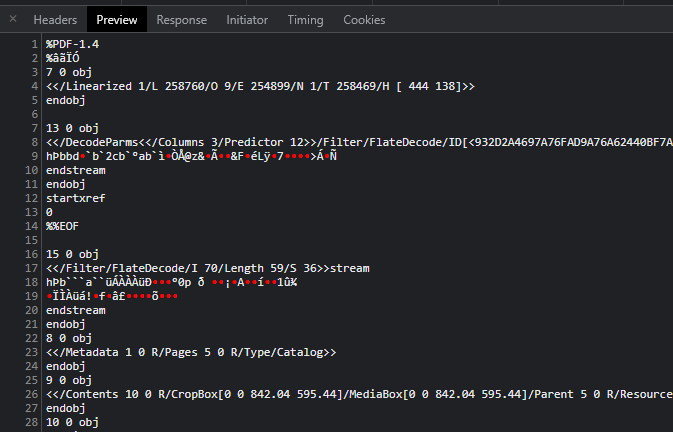
Task: Click the '%PDF-1.4' line
Action: [x=73, y=44]
